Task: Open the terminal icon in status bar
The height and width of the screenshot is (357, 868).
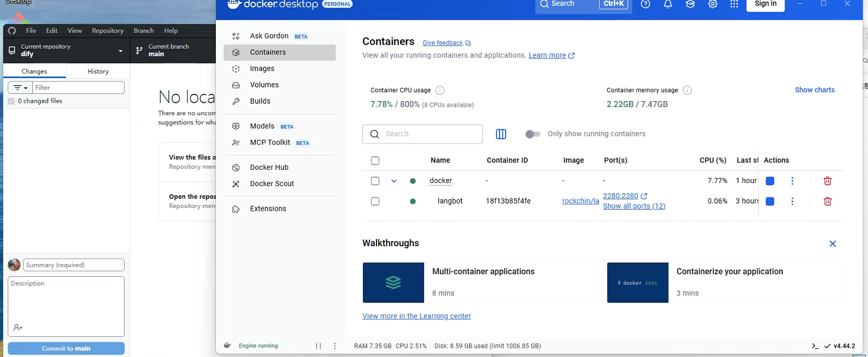Action: [x=815, y=346]
